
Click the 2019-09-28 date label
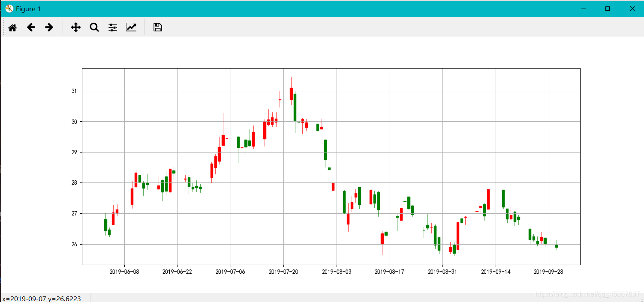[549, 272]
